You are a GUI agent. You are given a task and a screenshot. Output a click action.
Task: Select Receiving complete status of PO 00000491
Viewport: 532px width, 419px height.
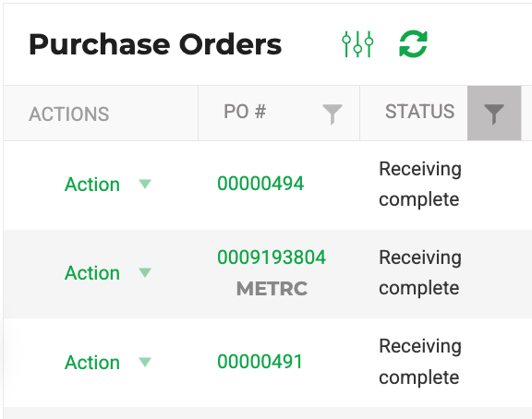(420, 362)
